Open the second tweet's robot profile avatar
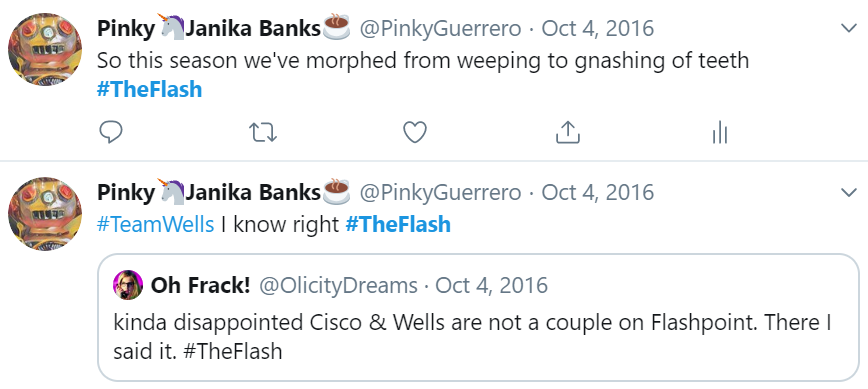868x389 pixels. (45, 214)
